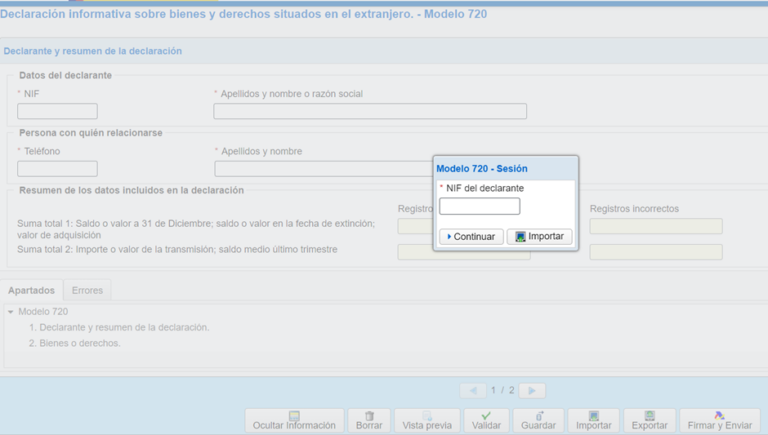768x435 pixels.
Task: Click Apellidos y nombre o razón social field
Action: [369, 111]
